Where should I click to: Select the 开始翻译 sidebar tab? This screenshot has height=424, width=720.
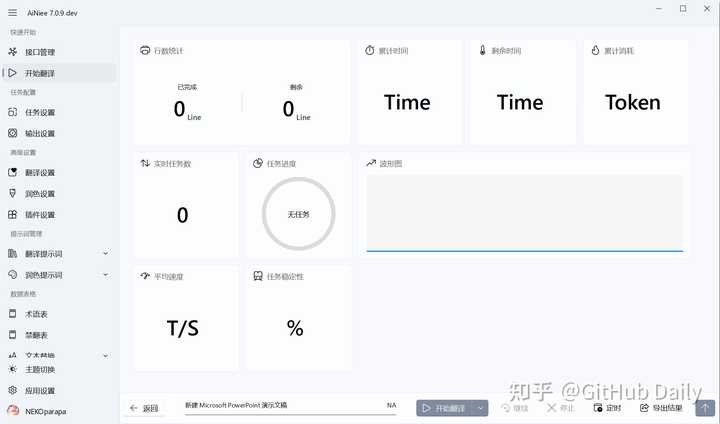[x=40, y=73]
